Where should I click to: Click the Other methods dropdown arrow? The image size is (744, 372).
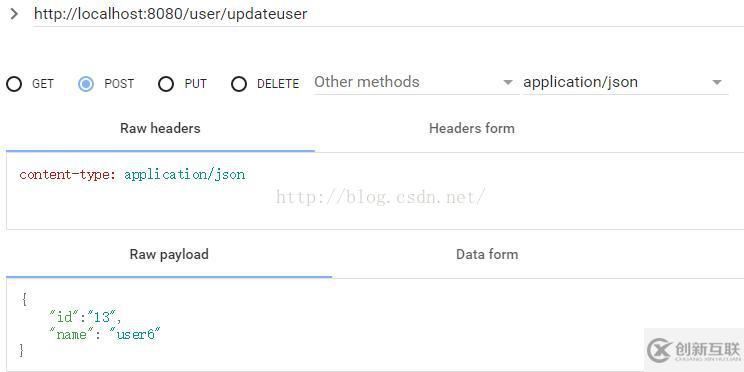[508, 83]
